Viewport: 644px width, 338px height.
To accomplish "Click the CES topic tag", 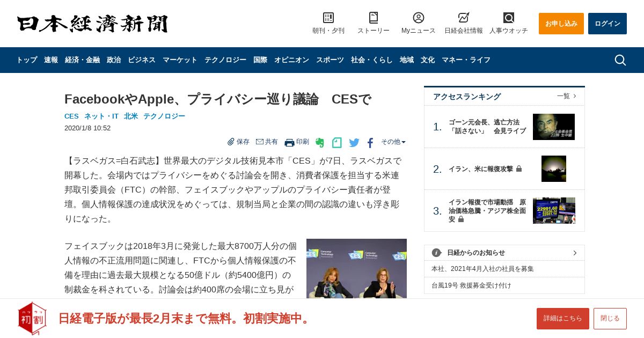I will [71, 116].
